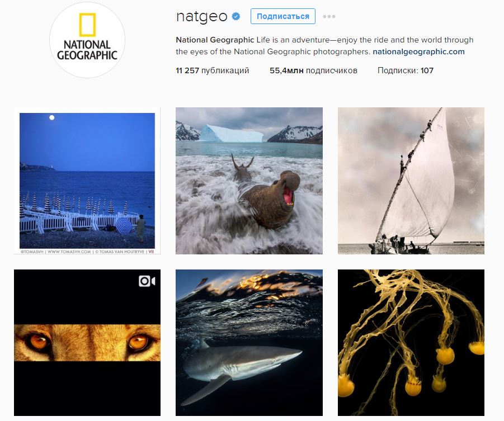Open the blue beach at night photo
Viewport: 504px width, 421px height.
pyautogui.click(x=87, y=181)
